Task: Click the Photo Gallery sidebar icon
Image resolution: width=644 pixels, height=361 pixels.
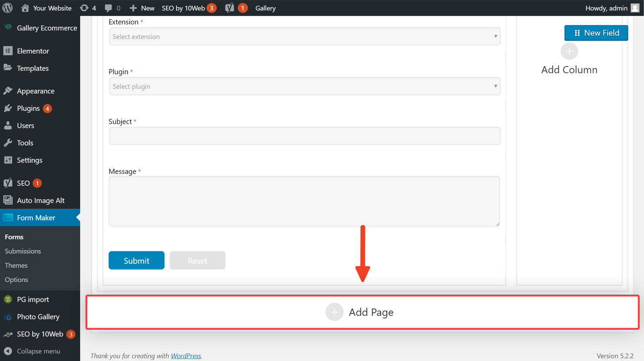Action: click(9, 317)
